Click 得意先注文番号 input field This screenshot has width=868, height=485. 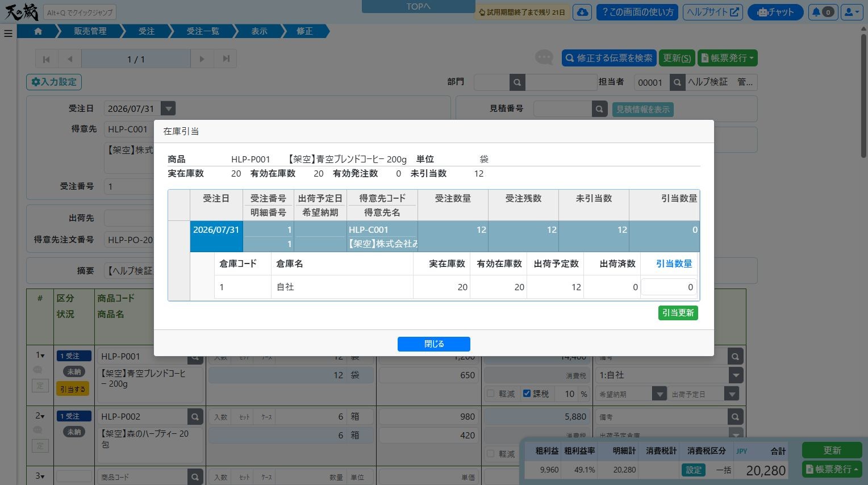pyautogui.click(x=130, y=240)
